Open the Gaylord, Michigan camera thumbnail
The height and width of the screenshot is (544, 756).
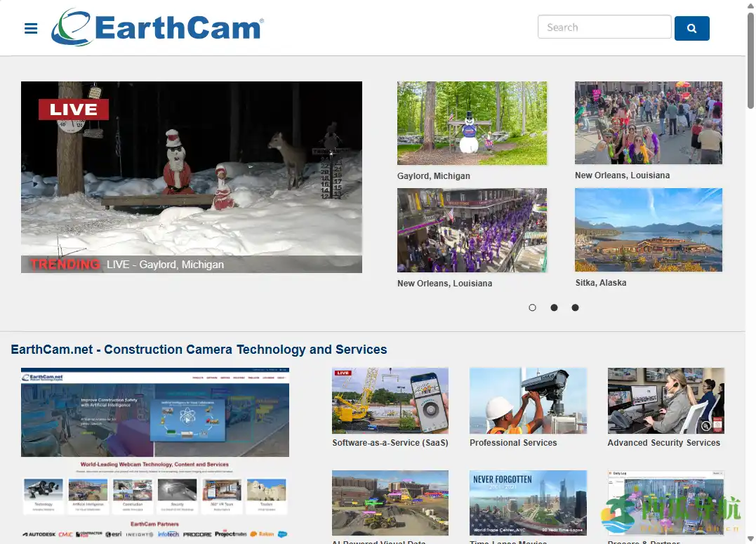pos(472,122)
